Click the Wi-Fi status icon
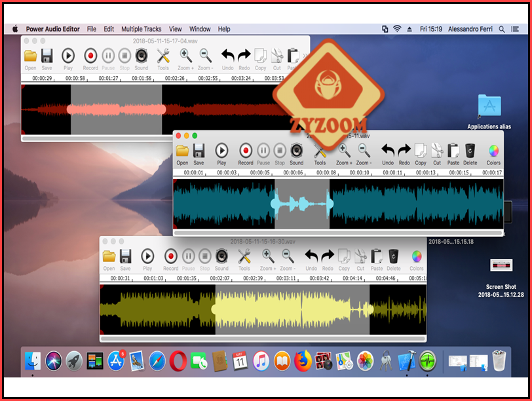The height and width of the screenshot is (401, 532). click(397, 29)
